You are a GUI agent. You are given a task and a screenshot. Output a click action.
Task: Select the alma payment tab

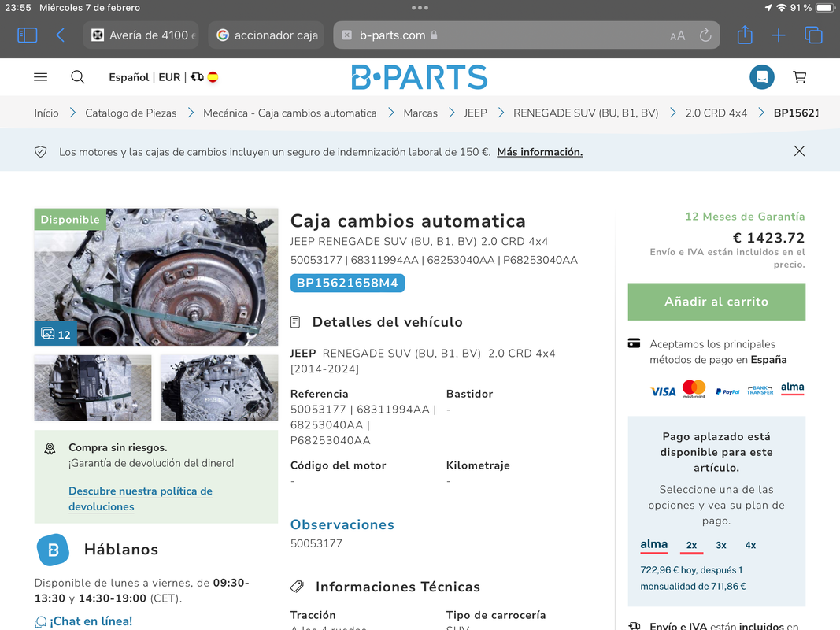point(654,546)
